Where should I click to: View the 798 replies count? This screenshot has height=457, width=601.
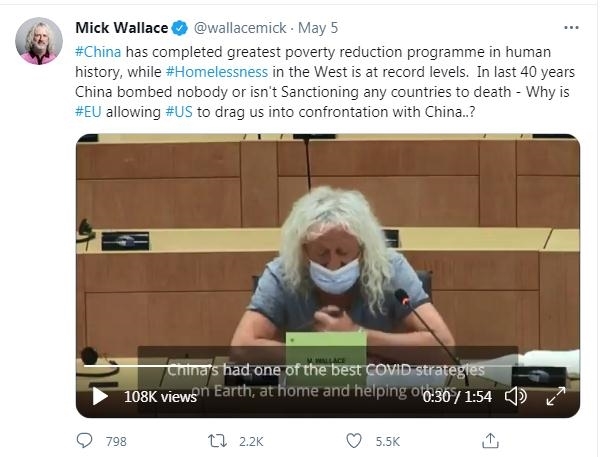coord(116,441)
